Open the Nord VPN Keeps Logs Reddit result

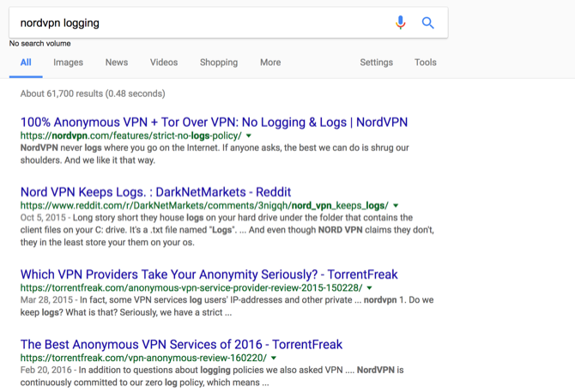(x=155, y=192)
